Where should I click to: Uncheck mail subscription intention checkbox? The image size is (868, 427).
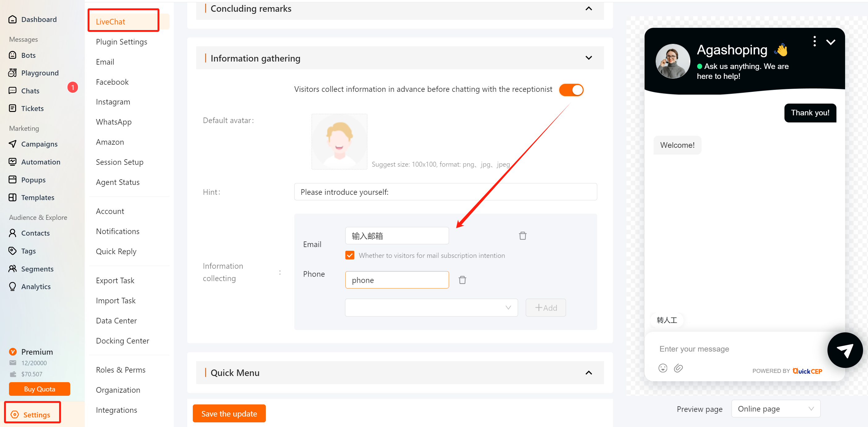coord(350,255)
